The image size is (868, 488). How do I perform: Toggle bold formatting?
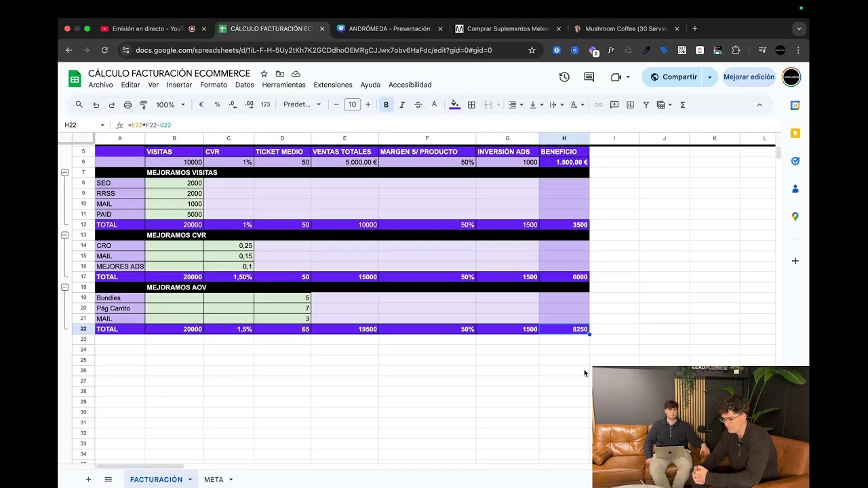pyautogui.click(x=386, y=105)
